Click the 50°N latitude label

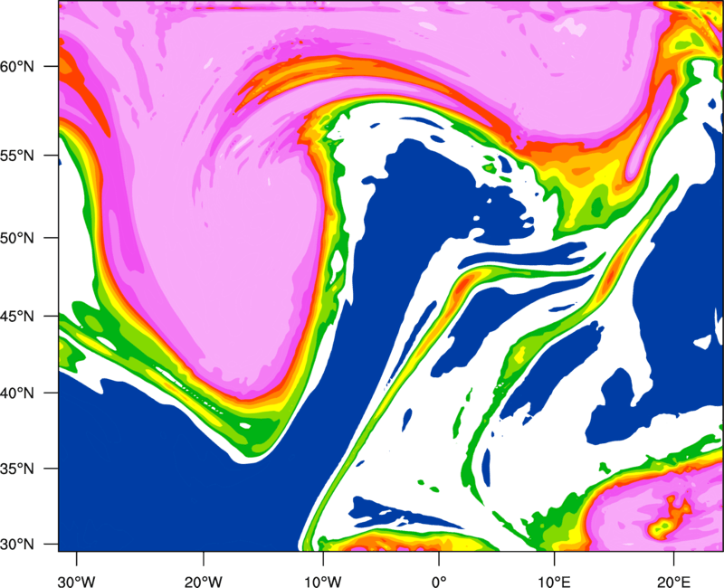click(17, 238)
